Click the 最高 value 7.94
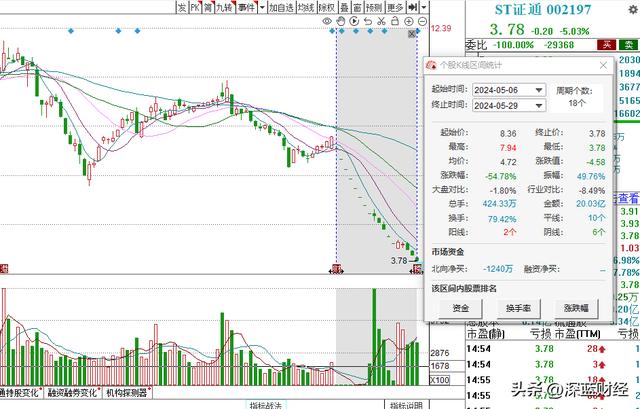The height and width of the screenshot is (409, 640). click(x=508, y=148)
